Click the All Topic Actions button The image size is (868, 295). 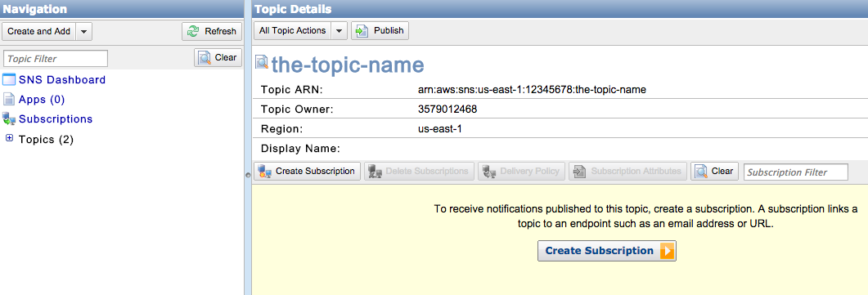pos(292,30)
